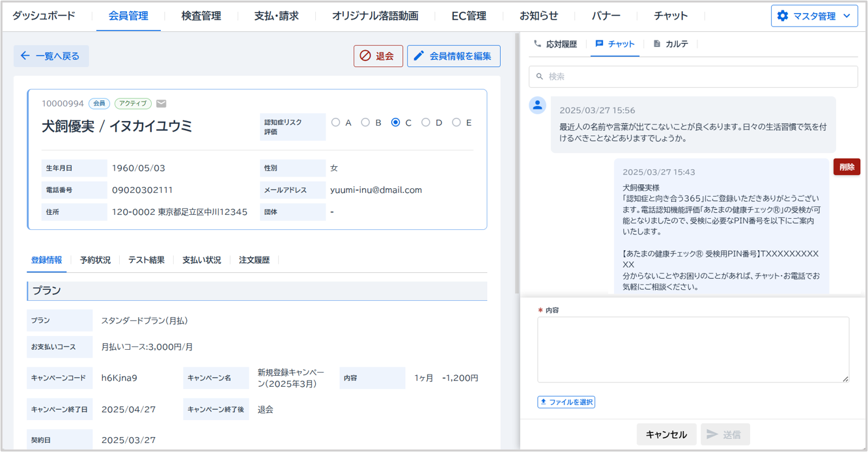This screenshot has height=452, width=868.
Task: Click the user avatar icon in chat
Action: point(537,105)
